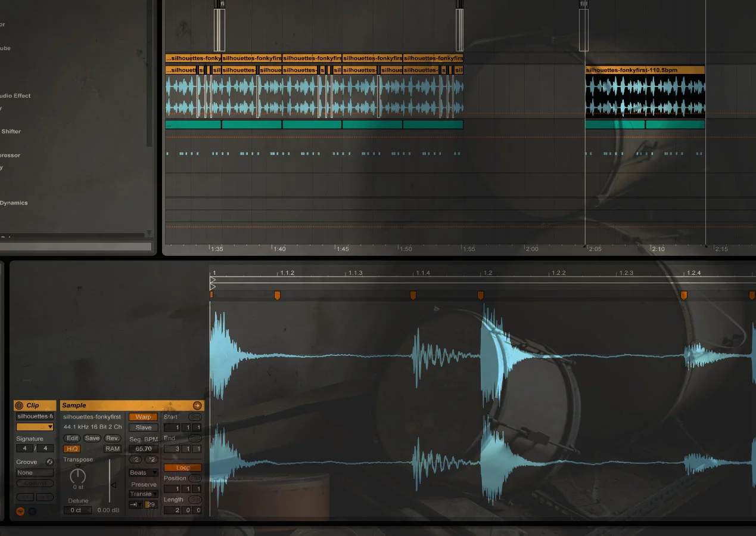Toggle the RAM mode switch
Screen dimensions: 756x536
coord(113,449)
